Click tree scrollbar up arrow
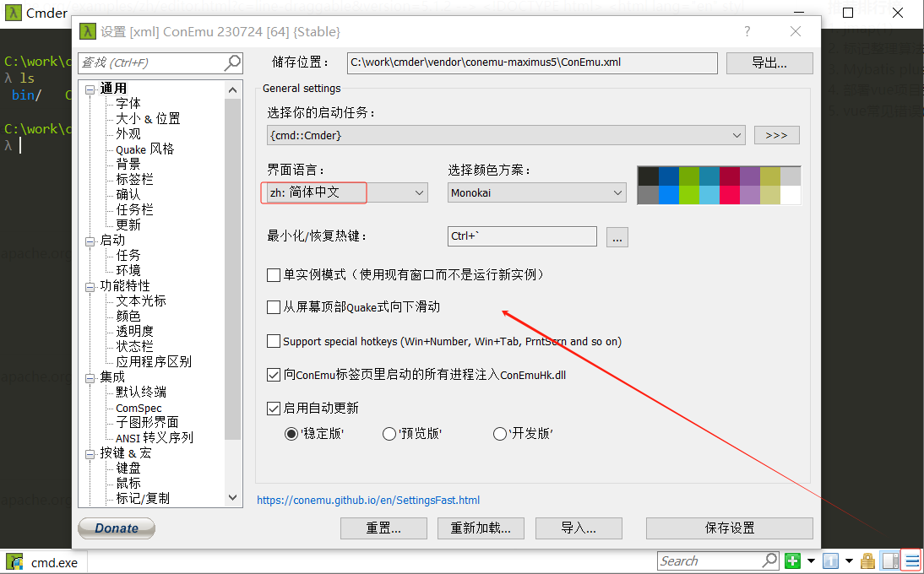 click(233, 90)
